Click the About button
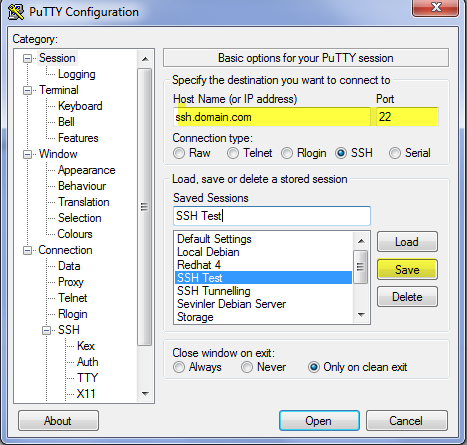 pyautogui.click(x=58, y=421)
